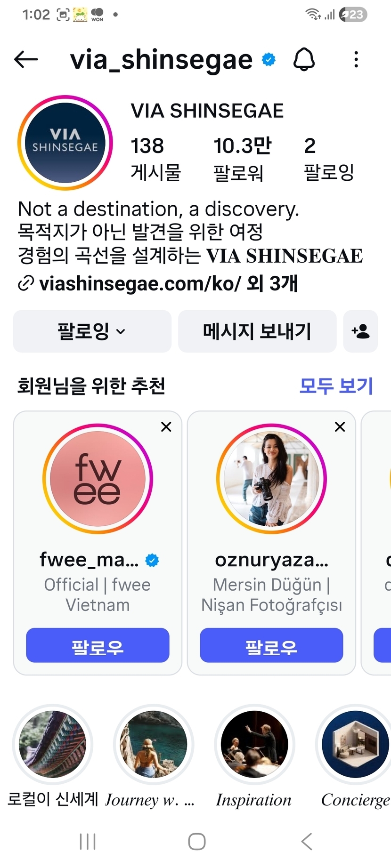The height and width of the screenshot is (868, 391).
Task: Open notification bell settings
Action: 304,60
